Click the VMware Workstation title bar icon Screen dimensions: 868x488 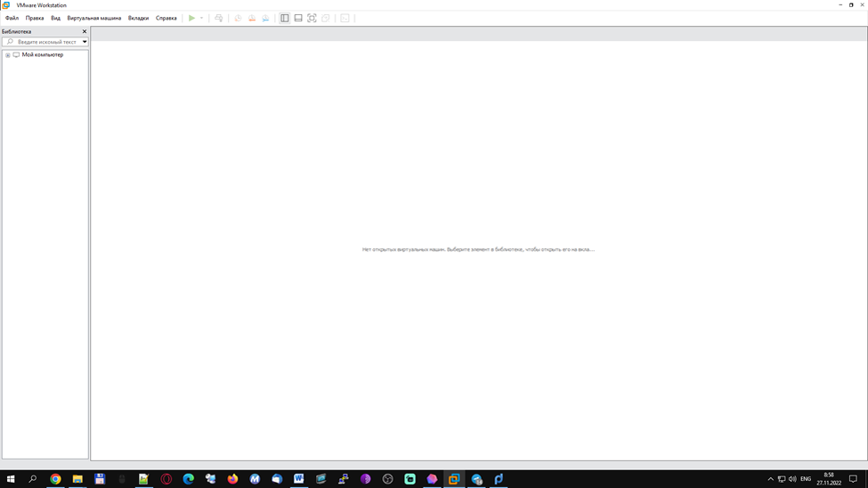point(6,5)
